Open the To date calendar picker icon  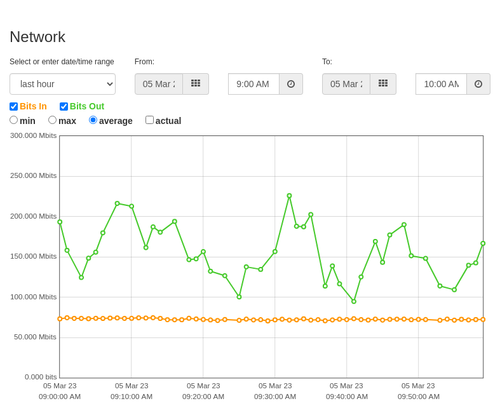click(383, 84)
